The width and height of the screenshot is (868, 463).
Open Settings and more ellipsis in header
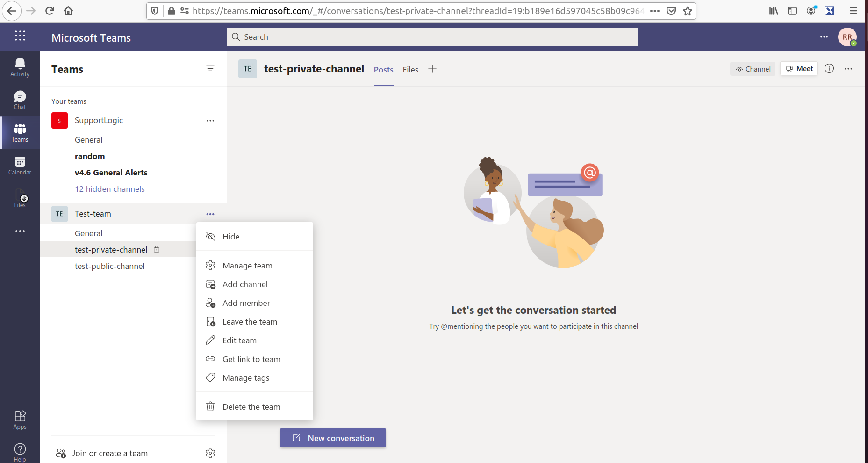coord(824,37)
